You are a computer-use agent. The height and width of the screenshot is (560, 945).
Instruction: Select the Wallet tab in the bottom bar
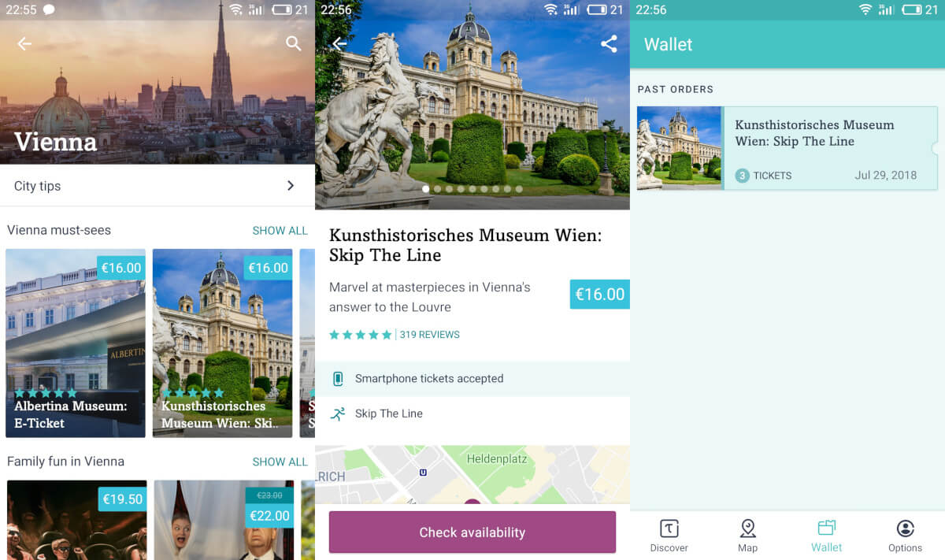click(827, 536)
